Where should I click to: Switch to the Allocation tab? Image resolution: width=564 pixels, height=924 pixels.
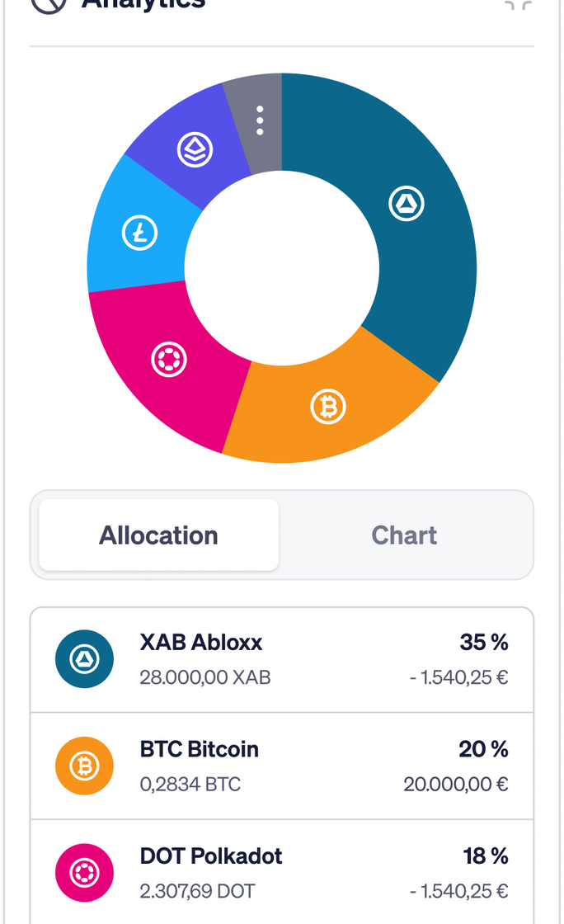click(x=158, y=535)
